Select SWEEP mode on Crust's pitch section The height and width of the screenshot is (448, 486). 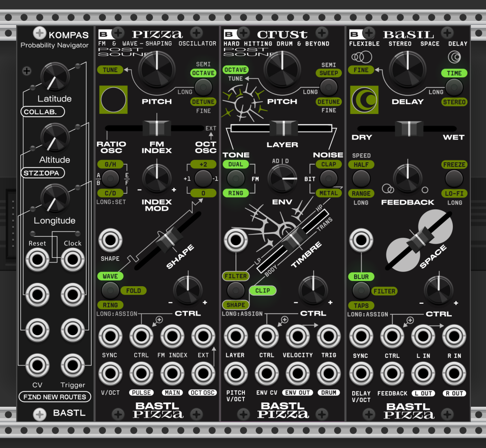[x=328, y=73]
